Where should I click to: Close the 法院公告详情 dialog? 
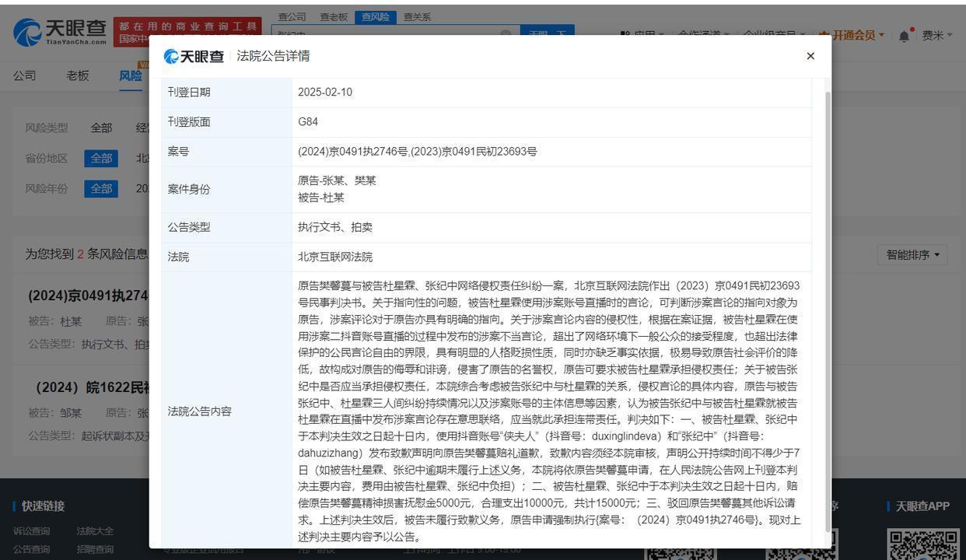pos(810,56)
